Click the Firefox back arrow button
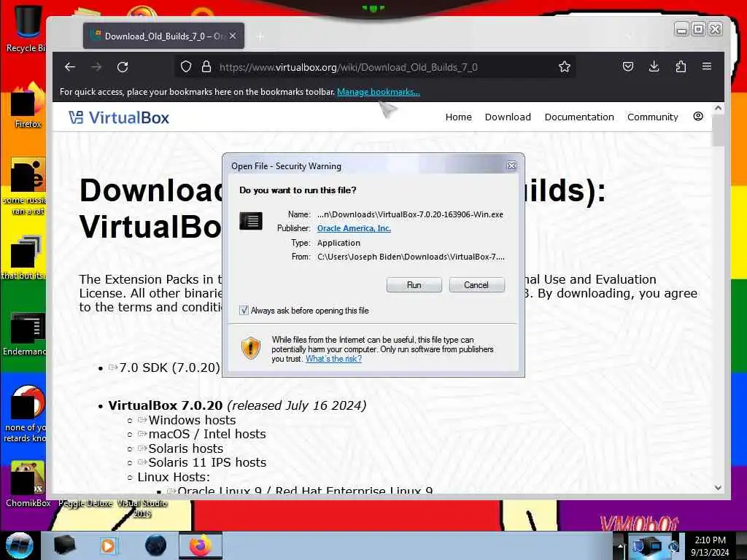This screenshot has width=747, height=560. point(70,67)
